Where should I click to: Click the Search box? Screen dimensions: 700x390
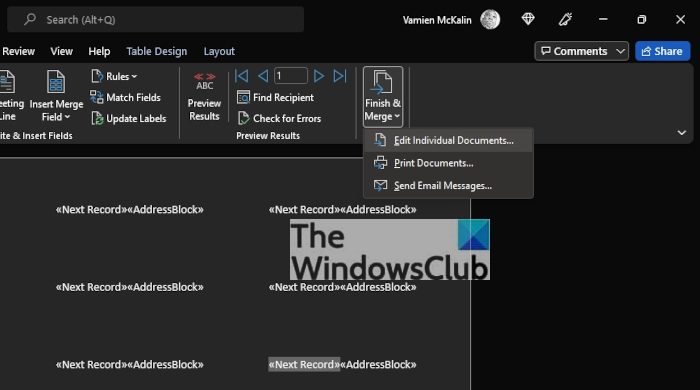pyautogui.click(x=155, y=20)
